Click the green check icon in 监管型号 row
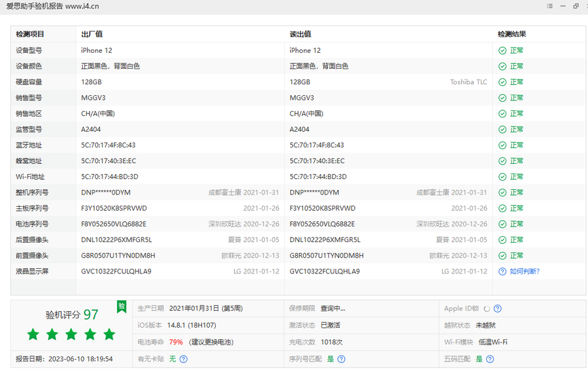Screen dimensions: 588x370 pyautogui.click(x=502, y=130)
